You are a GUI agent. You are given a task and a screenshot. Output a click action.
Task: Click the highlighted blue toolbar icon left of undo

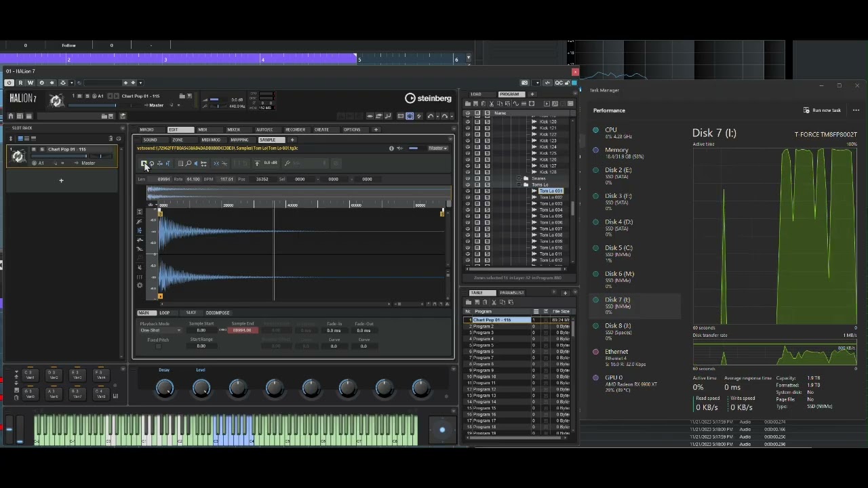[410, 116]
